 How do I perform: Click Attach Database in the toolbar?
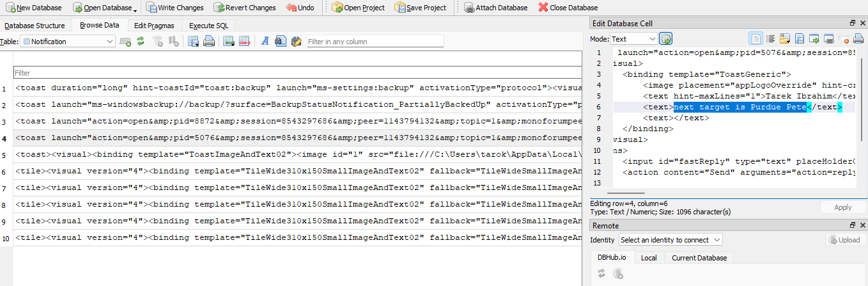pyautogui.click(x=497, y=8)
